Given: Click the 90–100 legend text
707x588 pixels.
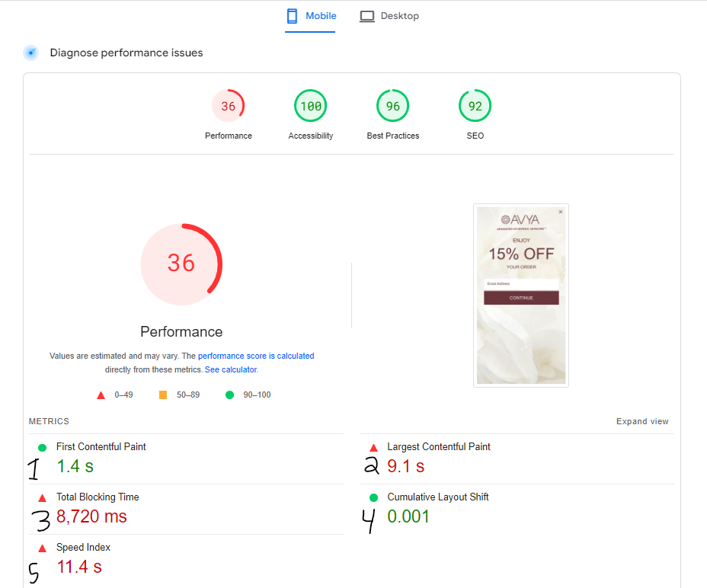Looking at the screenshot, I should (257, 395).
